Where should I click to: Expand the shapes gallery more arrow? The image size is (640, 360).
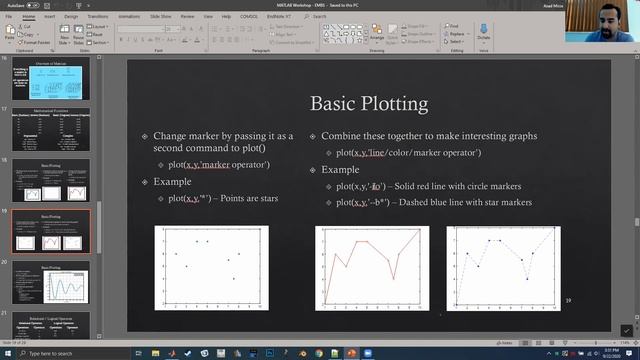click(366, 41)
